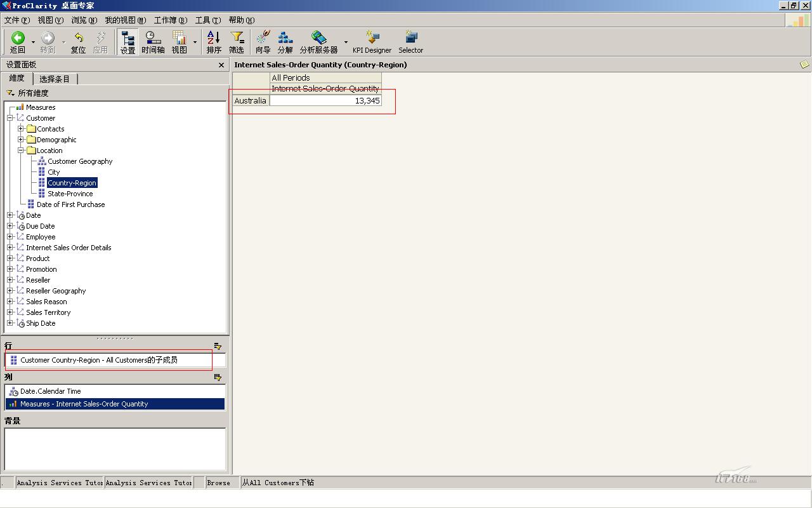
Task: Expand the Employee dimension
Action: 10,237
